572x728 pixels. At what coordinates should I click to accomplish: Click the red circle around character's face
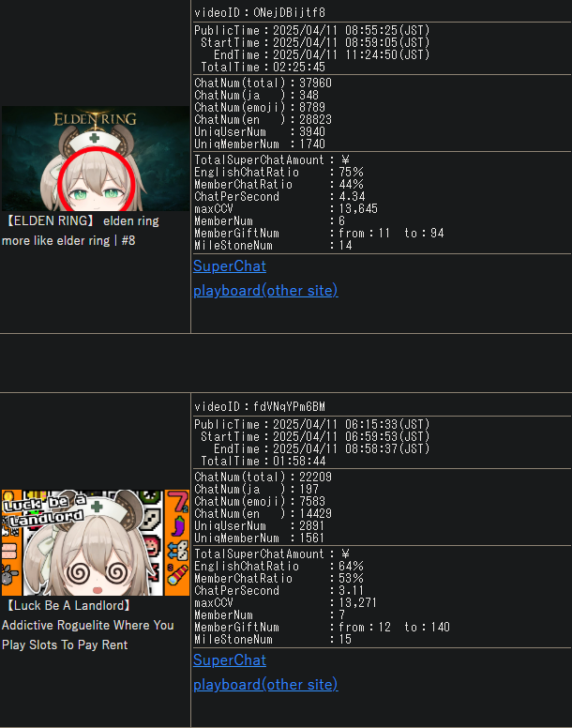[x=97, y=181]
